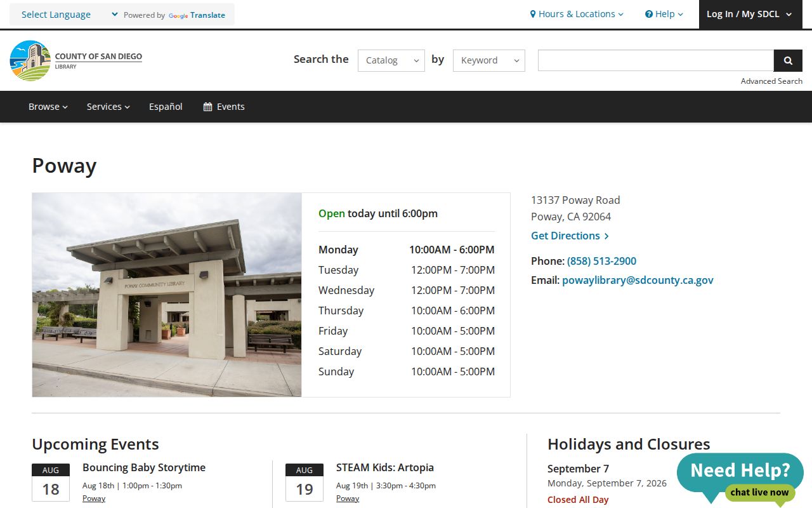The image size is (812, 508).
Task: Click the Help question mark icon
Action: pyautogui.click(x=648, y=14)
